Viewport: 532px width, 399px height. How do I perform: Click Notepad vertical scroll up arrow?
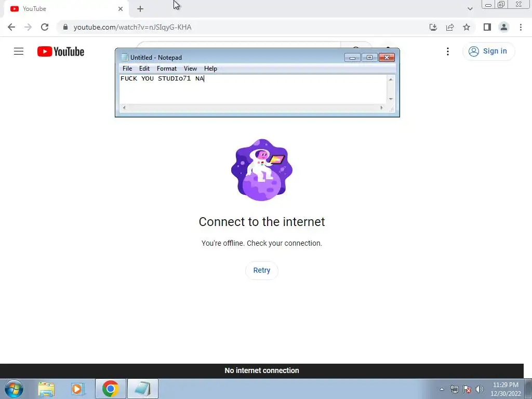(x=391, y=79)
